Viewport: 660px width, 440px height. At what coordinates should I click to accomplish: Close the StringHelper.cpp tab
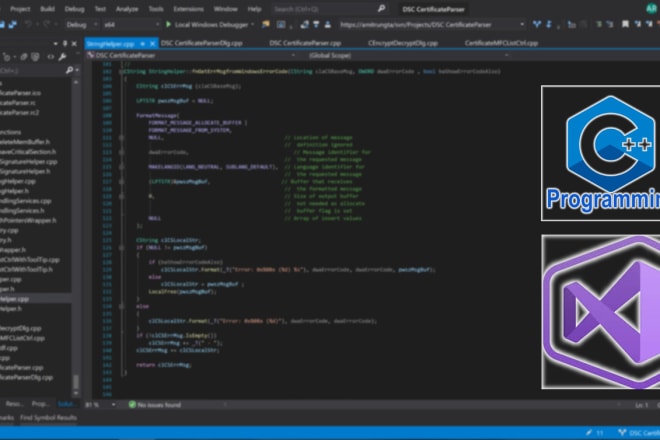pyautogui.click(x=154, y=43)
